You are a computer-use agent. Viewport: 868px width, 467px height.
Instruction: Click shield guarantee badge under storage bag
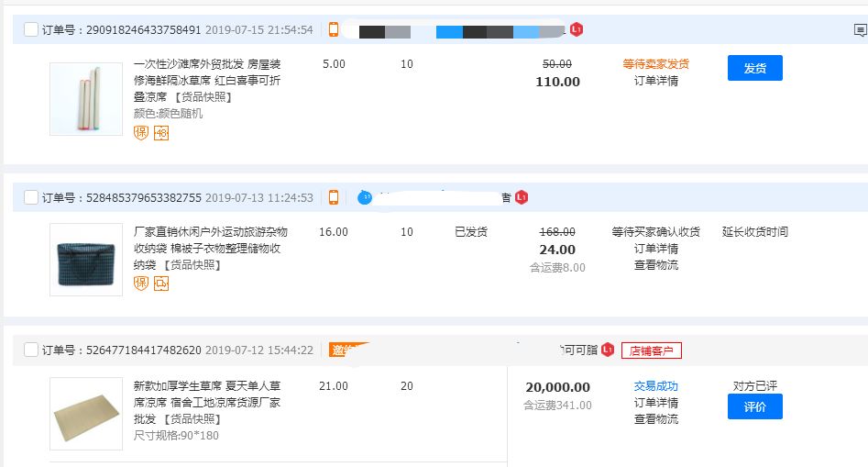click(x=141, y=284)
